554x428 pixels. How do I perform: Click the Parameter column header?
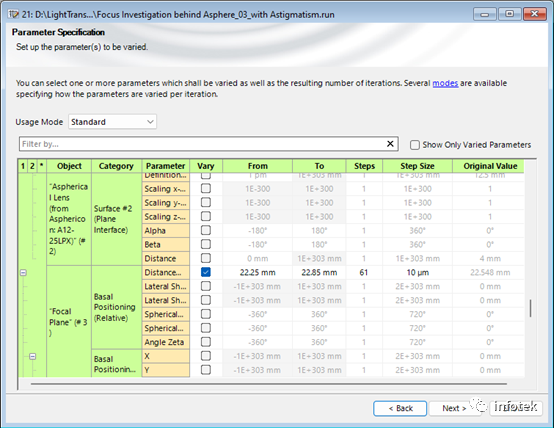(x=165, y=166)
